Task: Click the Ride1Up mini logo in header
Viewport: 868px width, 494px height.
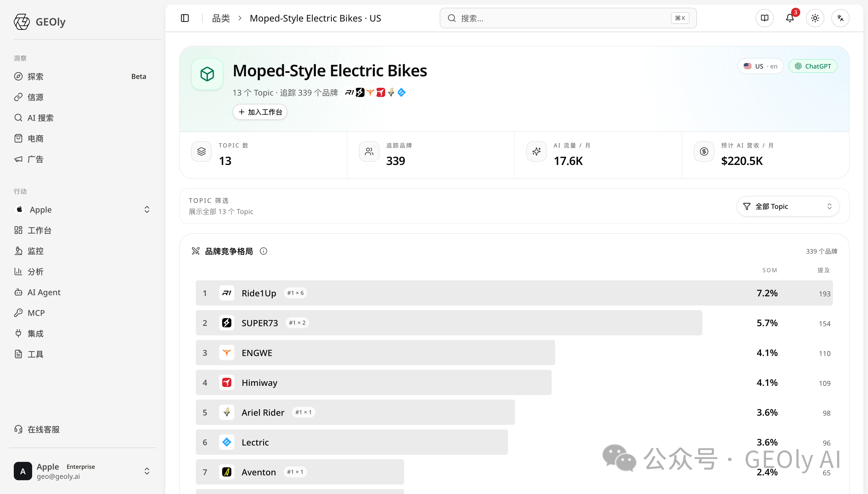Action: pyautogui.click(x=349, y=92)
